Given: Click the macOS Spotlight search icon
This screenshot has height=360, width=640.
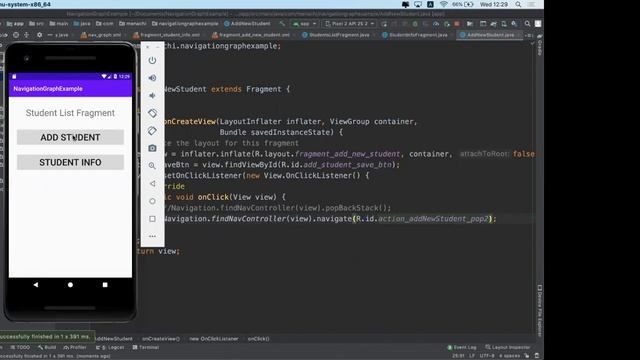Looking at the screenshot, I should (518, 4).
